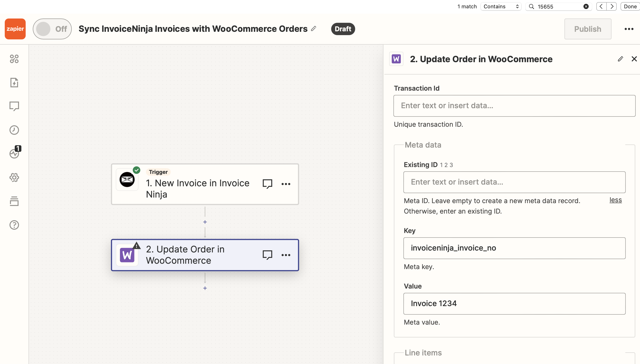Select the Invoice Ninja trigger step icon
The height and width of the screenshot is (364, 640).
tap(127, 179)
